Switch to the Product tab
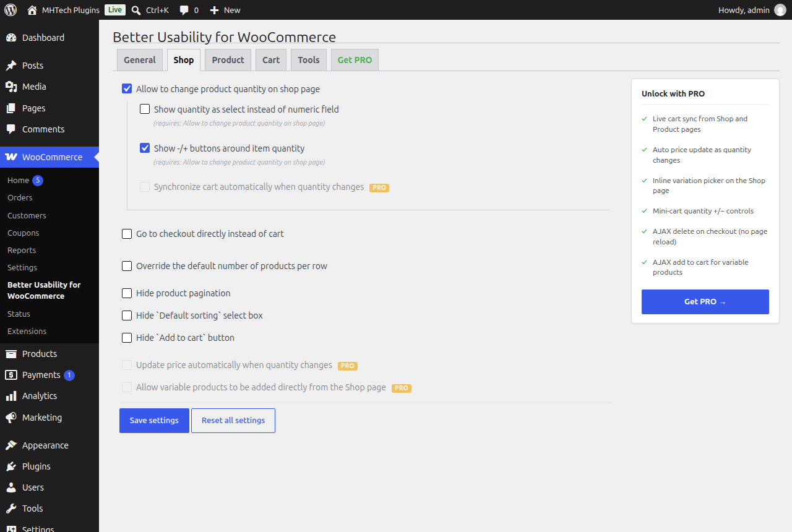The image size is (792, 532). [x=228, y=60]
